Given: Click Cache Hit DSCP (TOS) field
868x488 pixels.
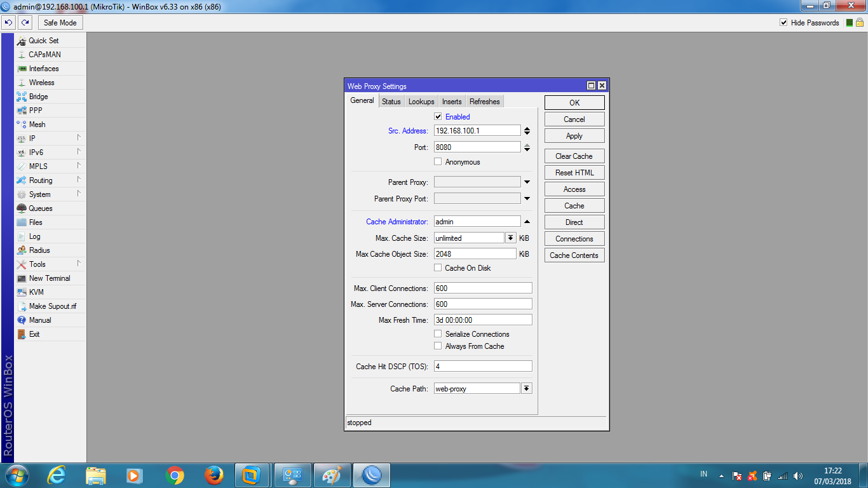Looking at the screenshot, I should pos(483,366).
